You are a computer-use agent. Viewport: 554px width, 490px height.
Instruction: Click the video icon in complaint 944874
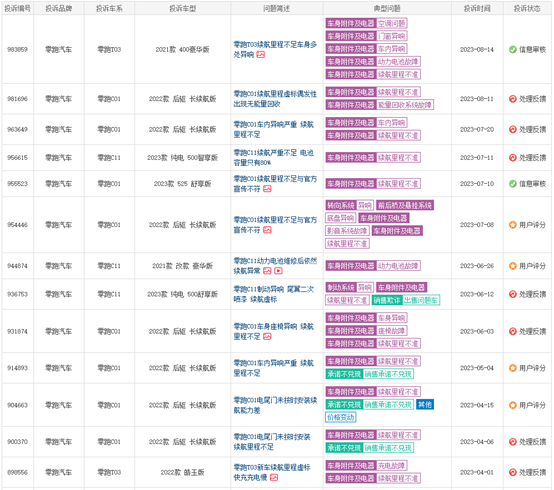point(278,271)
